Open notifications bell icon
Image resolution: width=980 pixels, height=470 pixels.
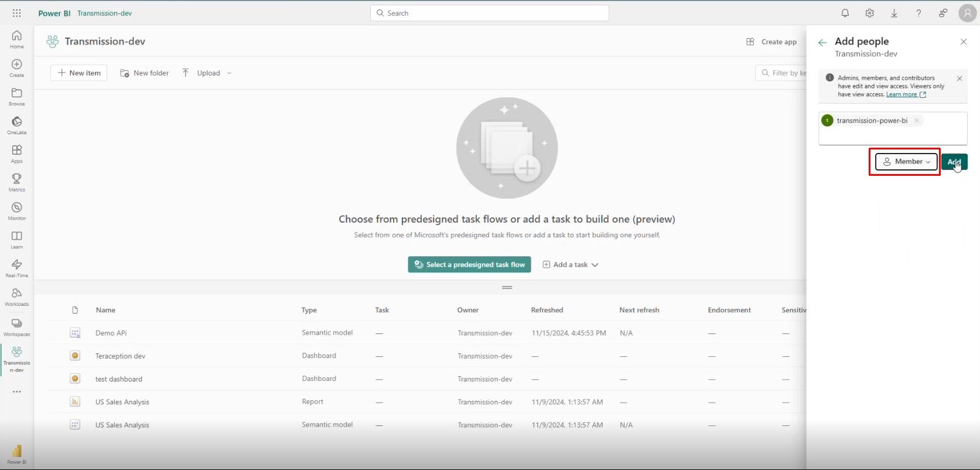pyautogui.click(x=845, y=13)
